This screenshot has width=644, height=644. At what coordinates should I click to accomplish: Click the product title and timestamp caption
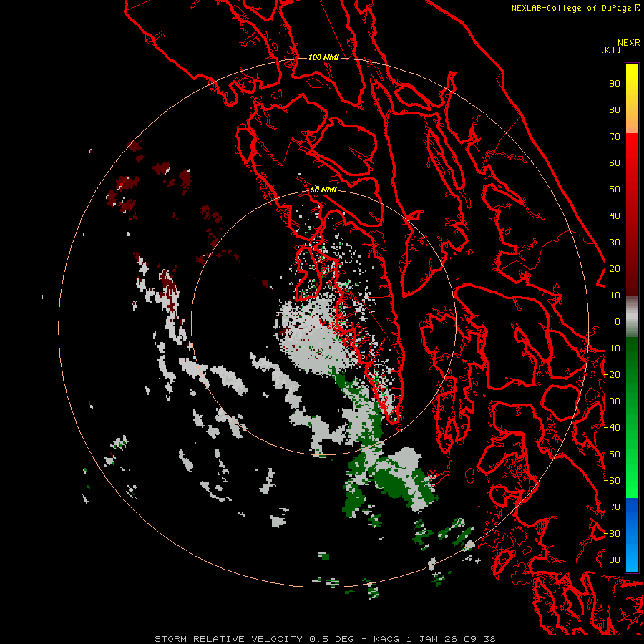325,639
